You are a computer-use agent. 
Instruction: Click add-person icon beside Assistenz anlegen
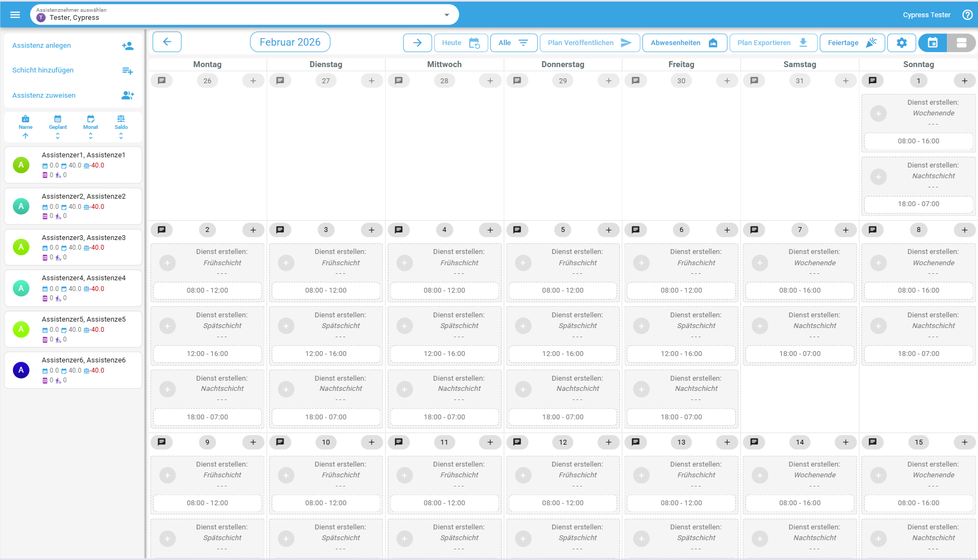128,46
